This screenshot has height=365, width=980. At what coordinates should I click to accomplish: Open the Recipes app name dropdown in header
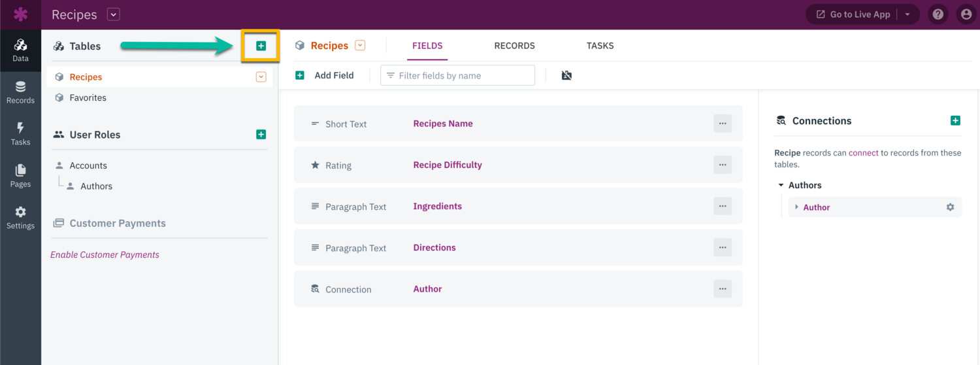coord(113,14)
